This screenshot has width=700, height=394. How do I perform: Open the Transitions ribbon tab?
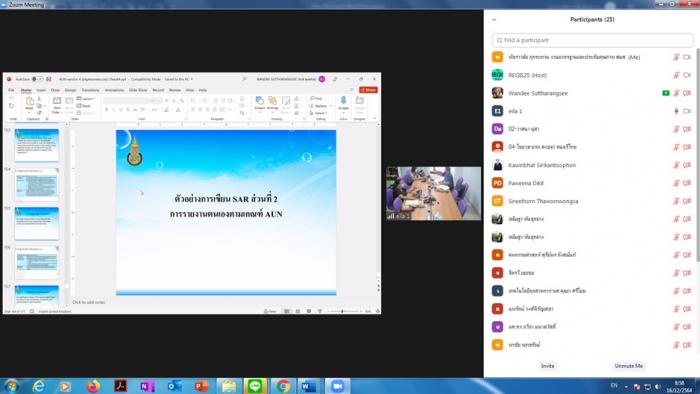[x=91, y=90]
